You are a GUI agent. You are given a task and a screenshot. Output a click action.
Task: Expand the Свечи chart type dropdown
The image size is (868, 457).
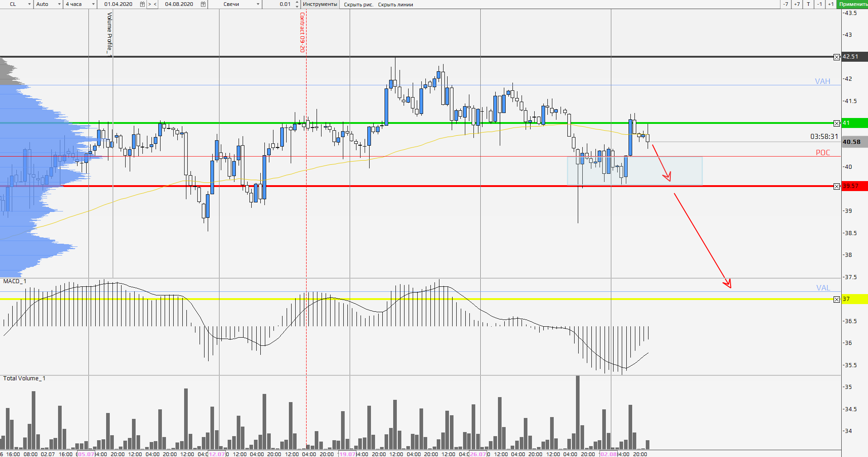[x=241, y=4]
